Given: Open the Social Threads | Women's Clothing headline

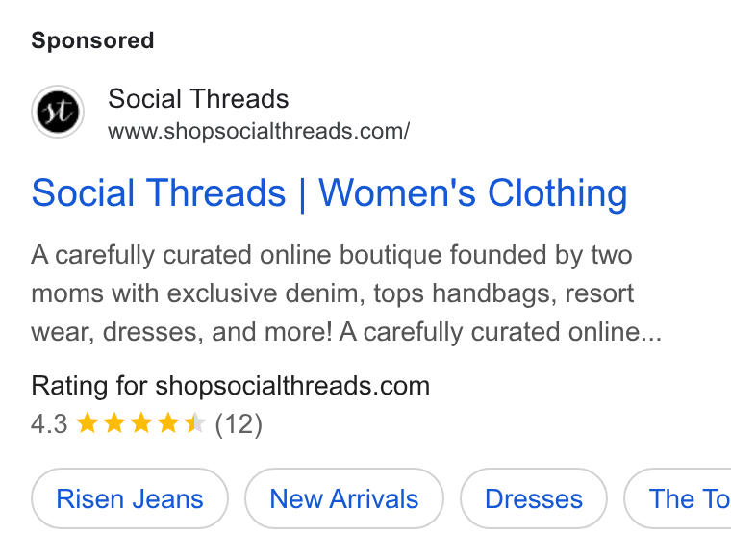Looking at the screenshot, I should pos(329,193).
